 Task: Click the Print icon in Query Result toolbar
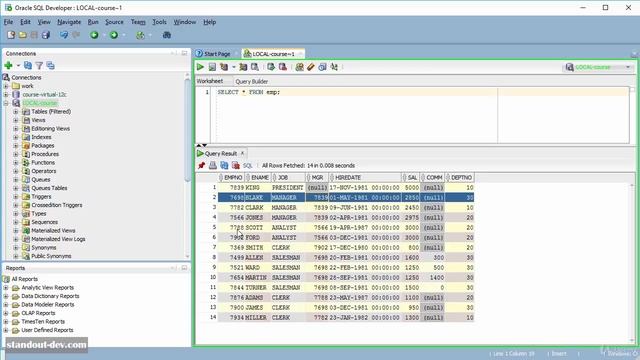pyautogui.click(x=213, y=165)
